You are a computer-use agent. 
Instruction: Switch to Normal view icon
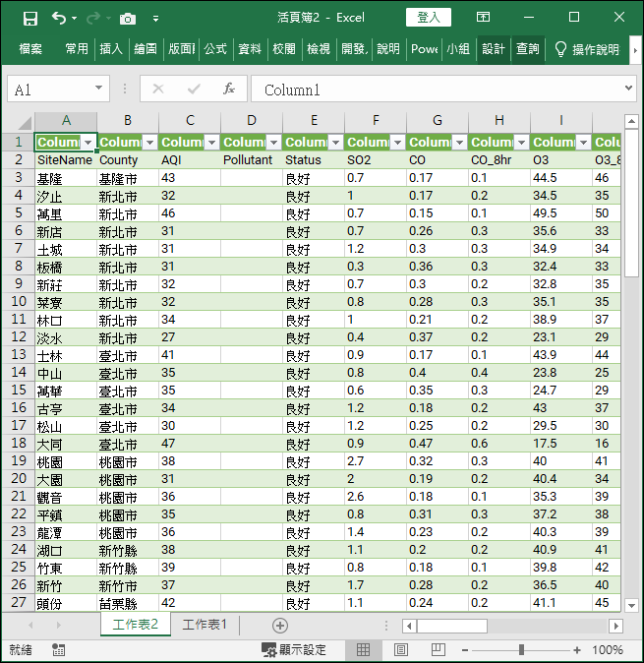[364, 650]
